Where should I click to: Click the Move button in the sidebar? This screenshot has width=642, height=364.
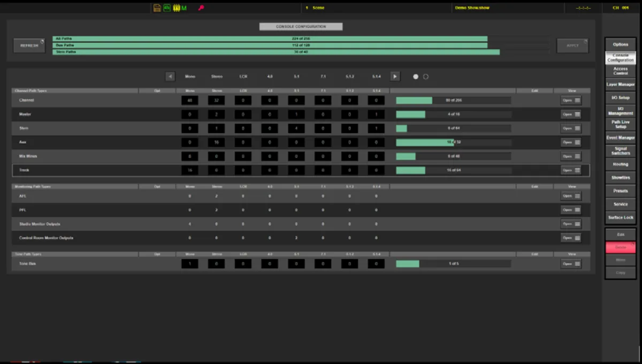tap(621, 260)
